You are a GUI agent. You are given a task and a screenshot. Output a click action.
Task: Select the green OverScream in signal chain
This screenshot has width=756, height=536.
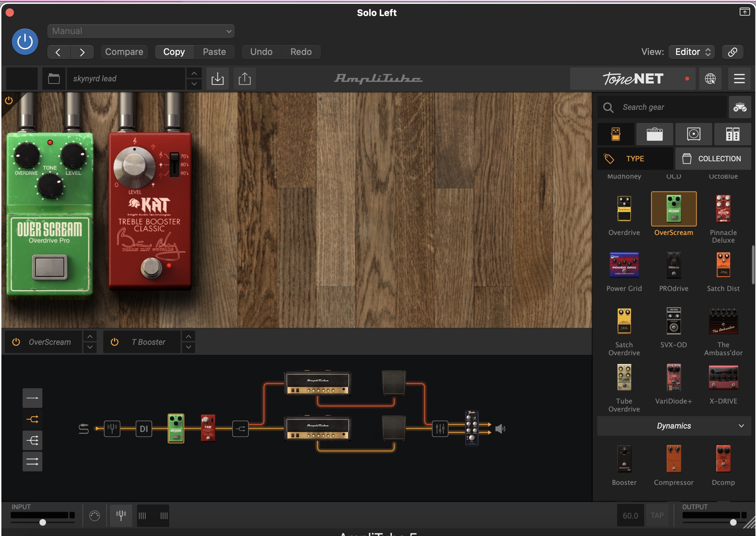coord(176,428)
